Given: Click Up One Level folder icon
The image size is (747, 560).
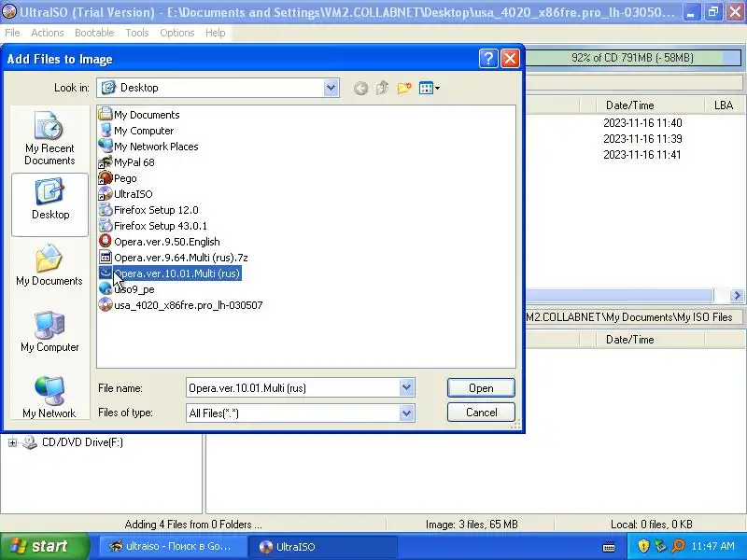Looking at the screenshot, I should click(382, 88).
